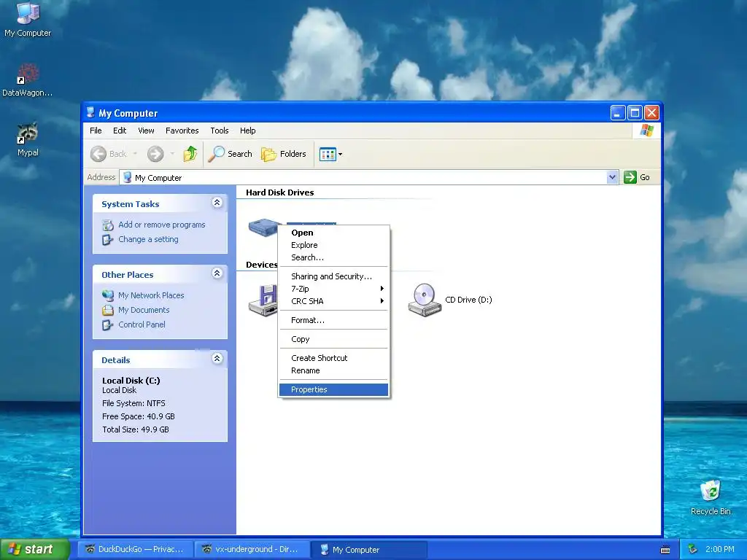Click the Control Panel sidebar icon
This screenshot has height=560, width=747.
click(108, 324)
